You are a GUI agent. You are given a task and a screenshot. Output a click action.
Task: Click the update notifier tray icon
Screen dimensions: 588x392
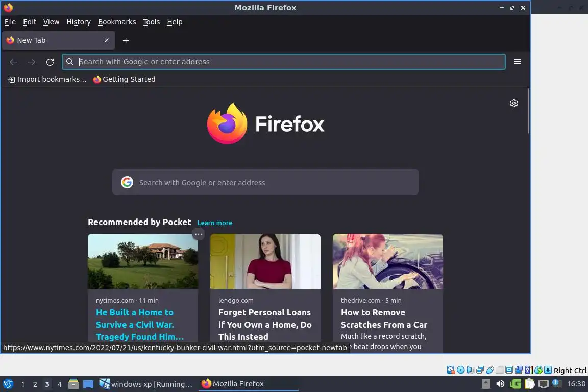556,383
